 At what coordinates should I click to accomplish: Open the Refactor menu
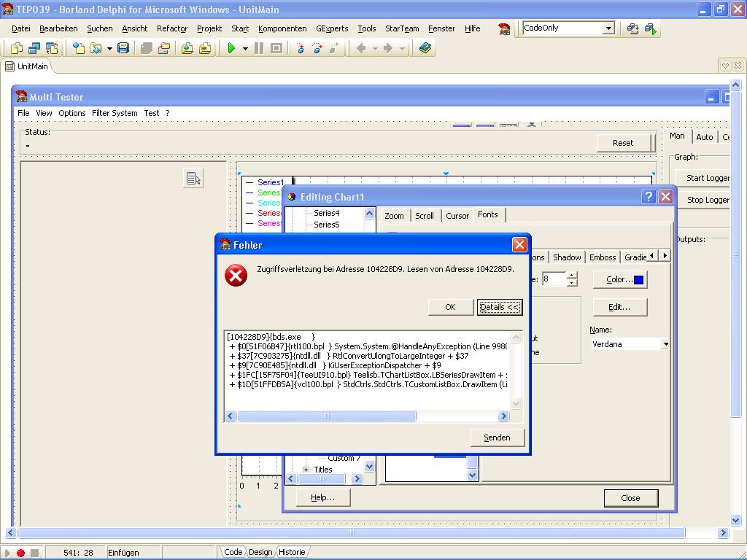(x=172, y=28)
